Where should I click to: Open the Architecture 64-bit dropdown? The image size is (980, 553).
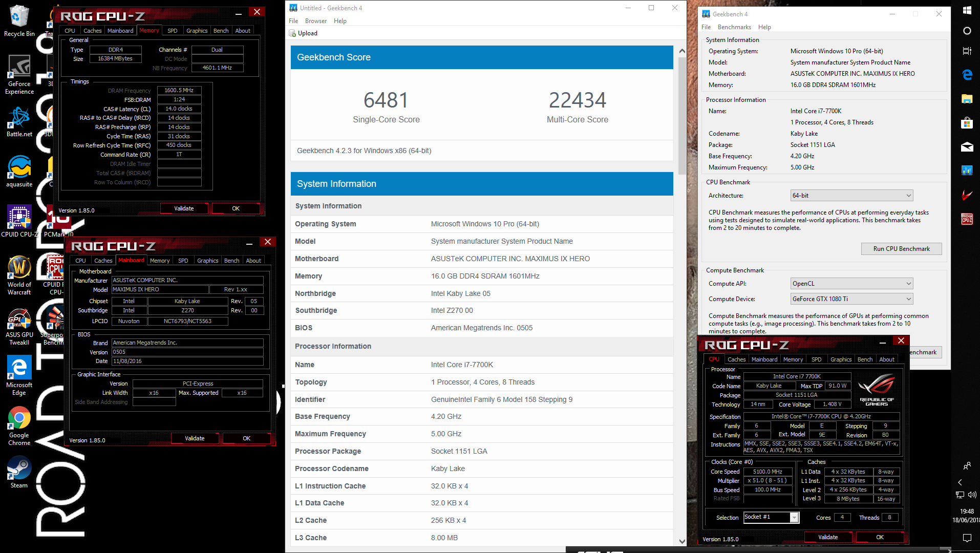(851, 196)
